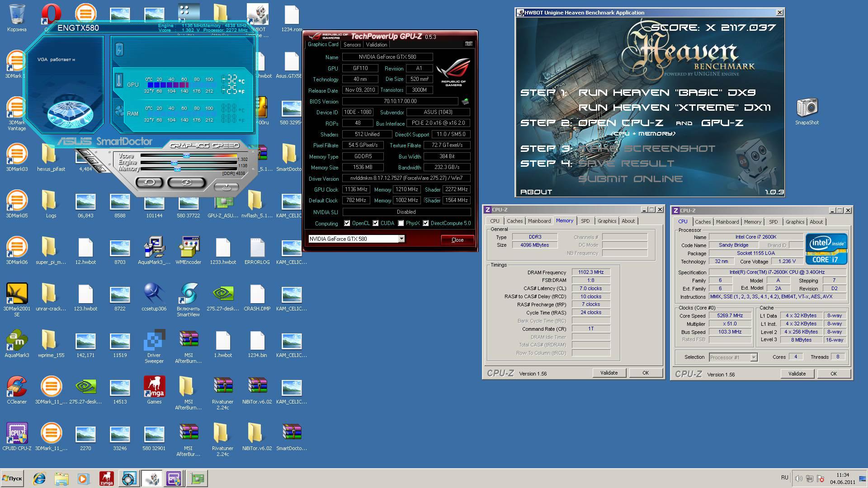The width and height of the screenshot is (868, 488).
Task: Click OK in CPU-Z Memory window
Action: (x=646, y=373)
